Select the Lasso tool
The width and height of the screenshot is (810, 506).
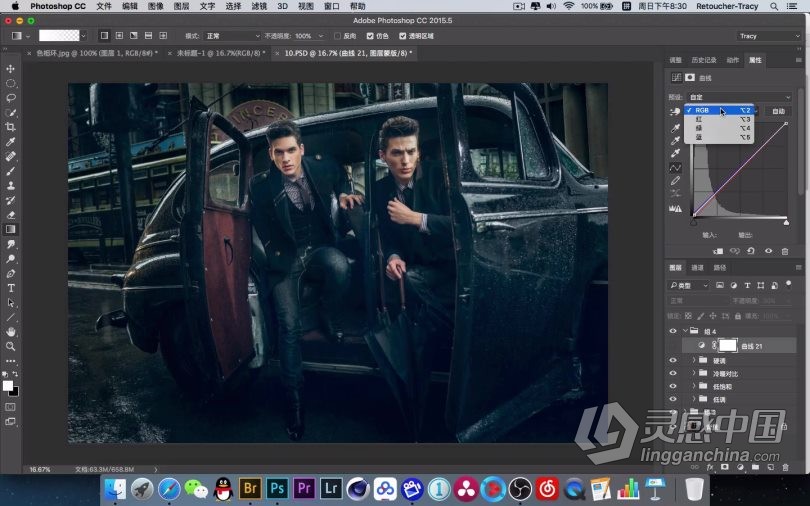click(10, 98)
